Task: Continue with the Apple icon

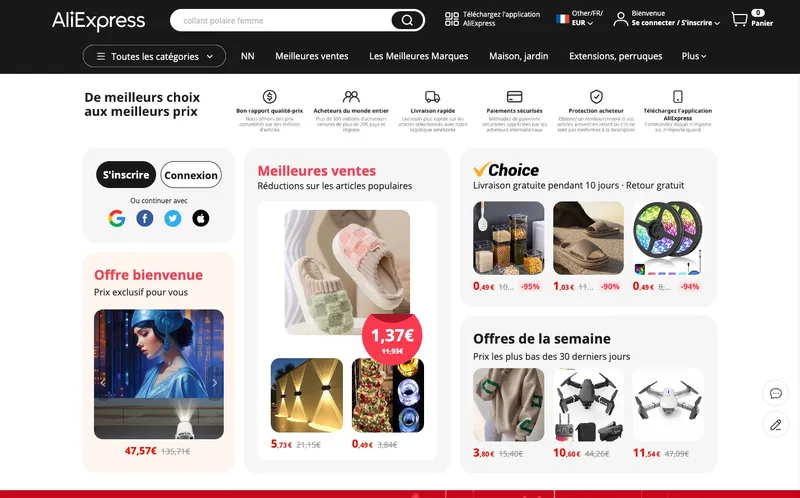Action: (201, 218)
